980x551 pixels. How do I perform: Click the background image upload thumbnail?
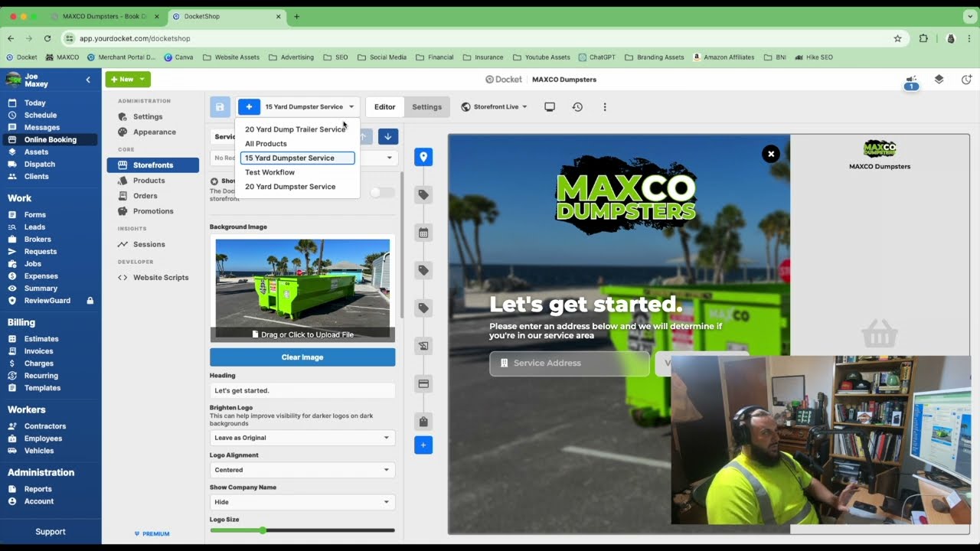tap(302, 289)
